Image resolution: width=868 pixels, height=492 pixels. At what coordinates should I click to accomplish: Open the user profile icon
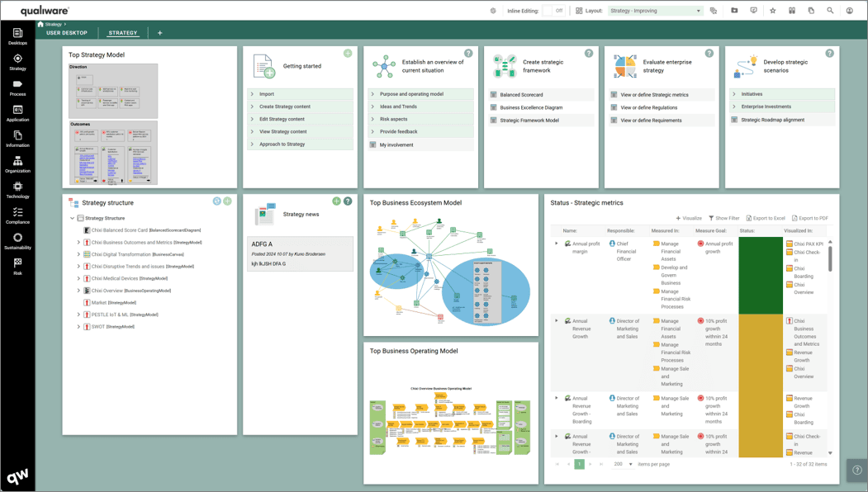(x=849, y=11)
